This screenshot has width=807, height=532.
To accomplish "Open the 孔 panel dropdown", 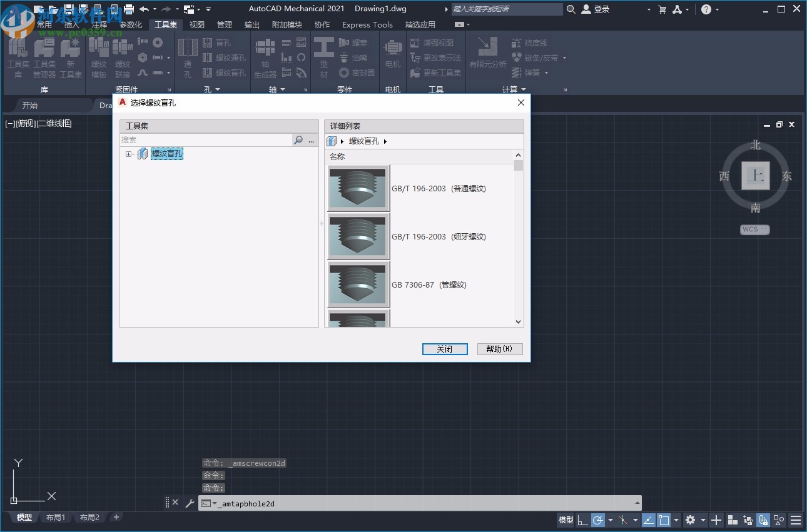I will point(218,89).
